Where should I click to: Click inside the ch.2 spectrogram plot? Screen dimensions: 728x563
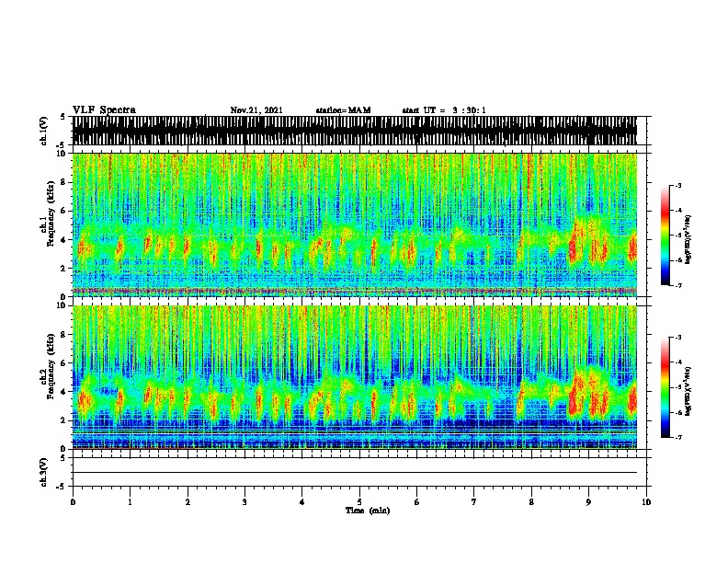[x=355, y=377]
